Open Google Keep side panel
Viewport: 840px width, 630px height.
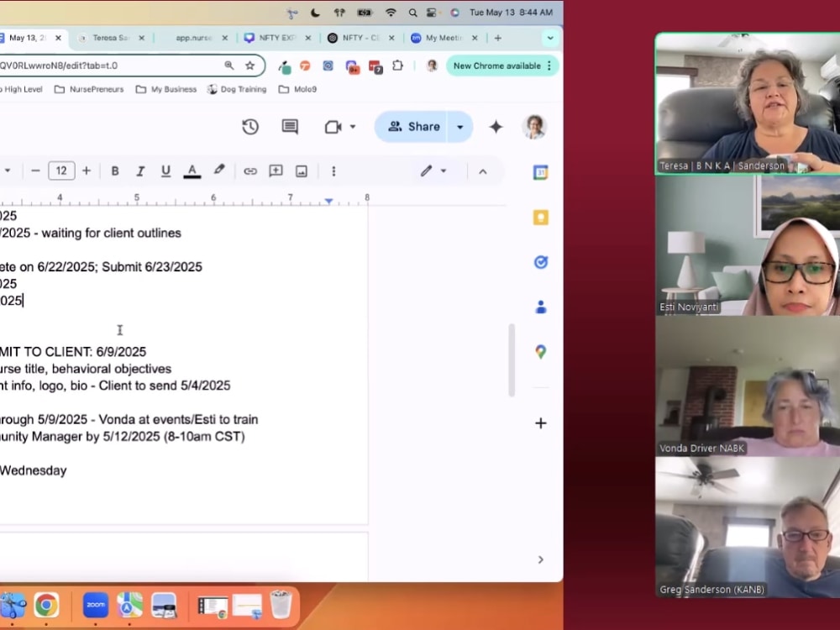540,218
